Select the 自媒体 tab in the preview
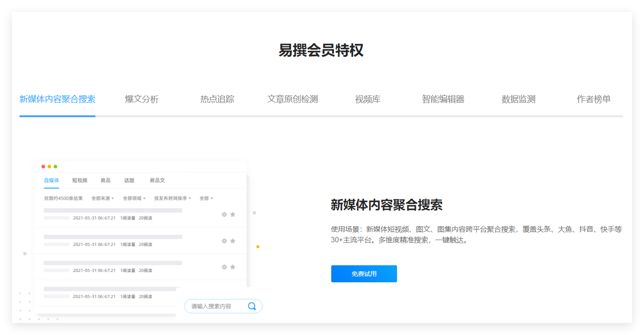The height and width of the screenshot is (335, 644). click(x=51, y=180)
